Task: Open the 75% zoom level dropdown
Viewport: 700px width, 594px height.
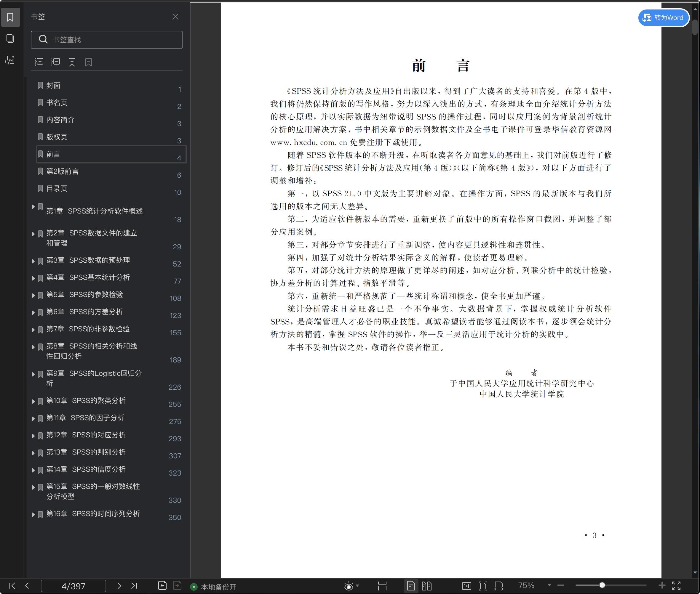Action: tap(549, 585)
